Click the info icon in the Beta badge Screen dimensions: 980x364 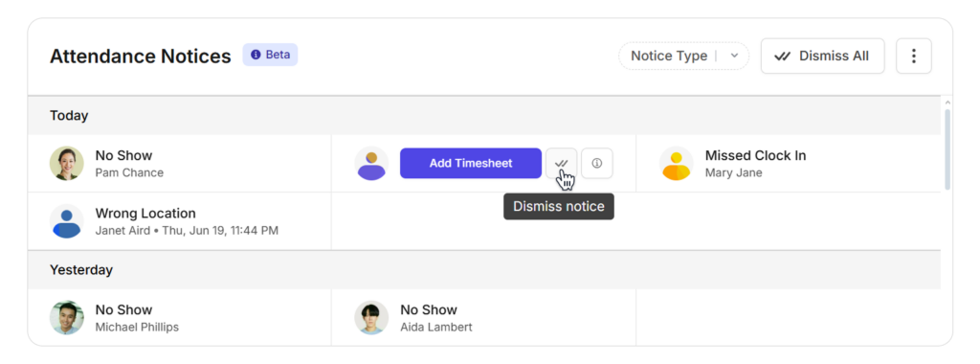(x=256, y=55)
